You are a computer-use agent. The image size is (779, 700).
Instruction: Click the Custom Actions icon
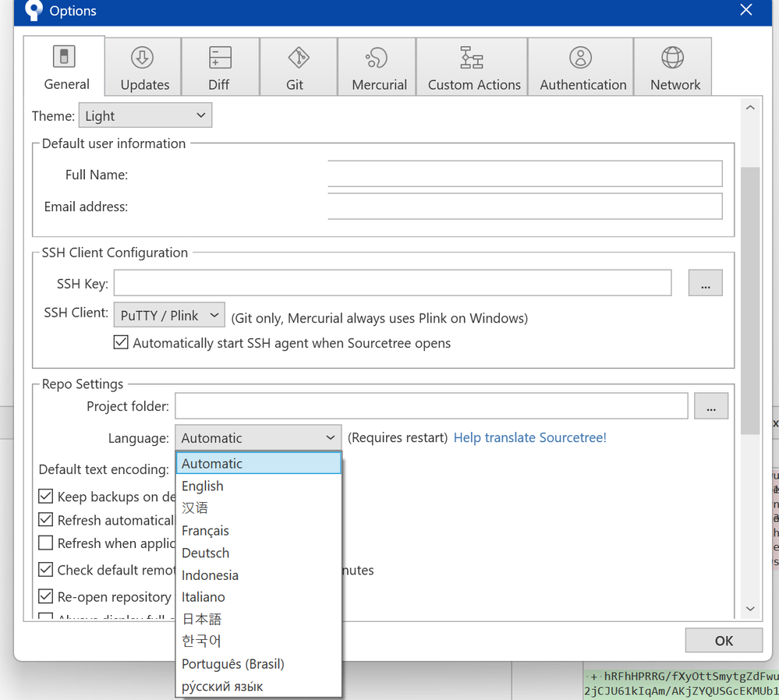point(472,58)
